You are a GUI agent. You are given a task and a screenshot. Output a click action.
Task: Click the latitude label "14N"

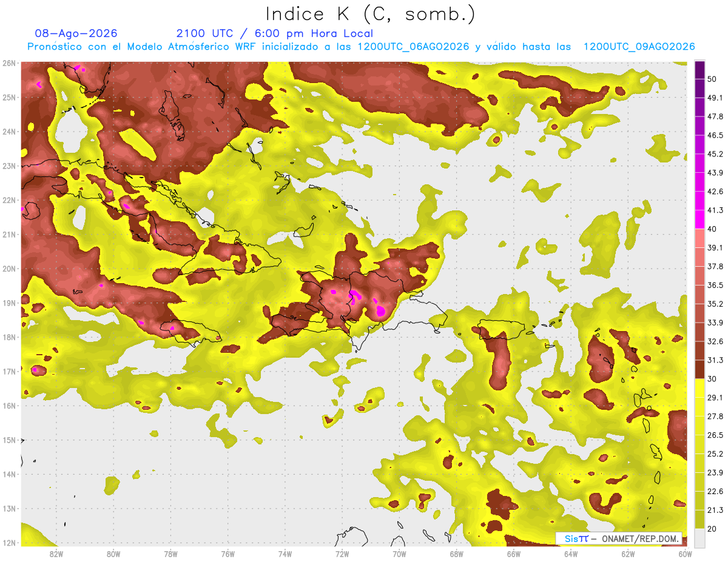point(8,474)
